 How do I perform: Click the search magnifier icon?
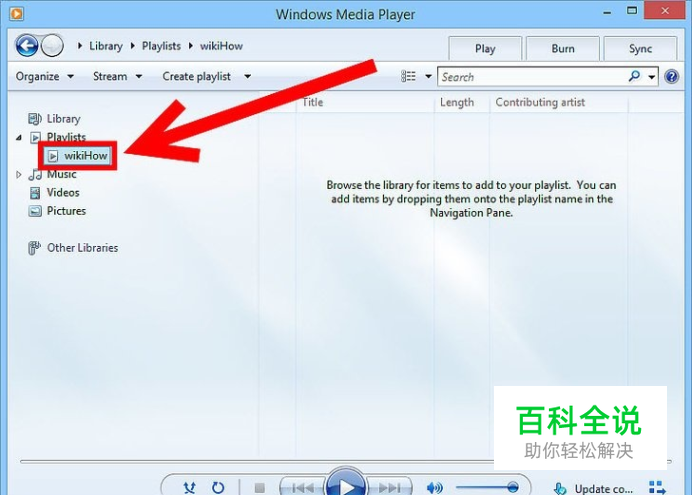[x=634, y=76]
